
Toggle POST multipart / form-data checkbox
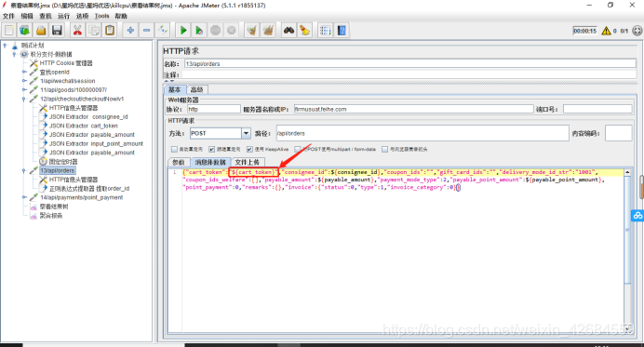pos(298,149)
